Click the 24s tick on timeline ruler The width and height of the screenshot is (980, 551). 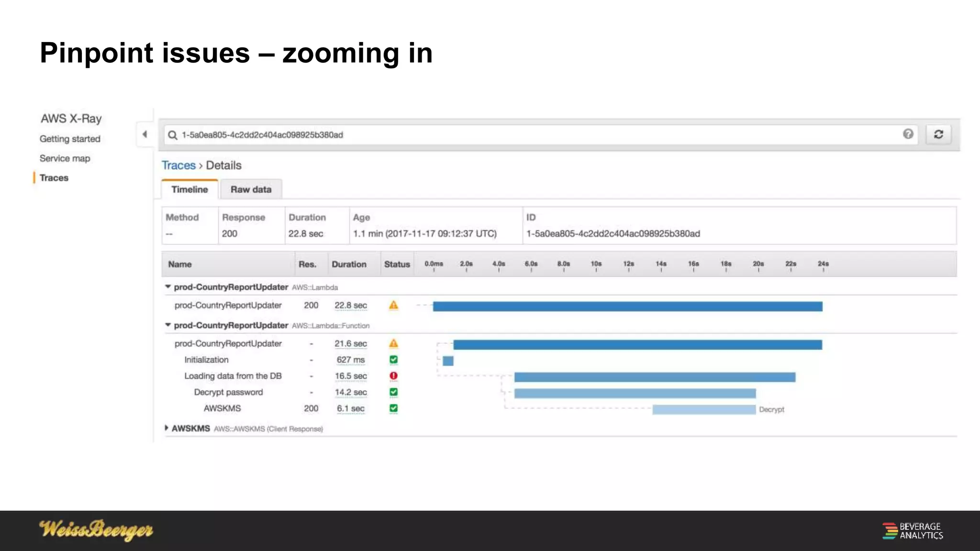click(823, 264)
